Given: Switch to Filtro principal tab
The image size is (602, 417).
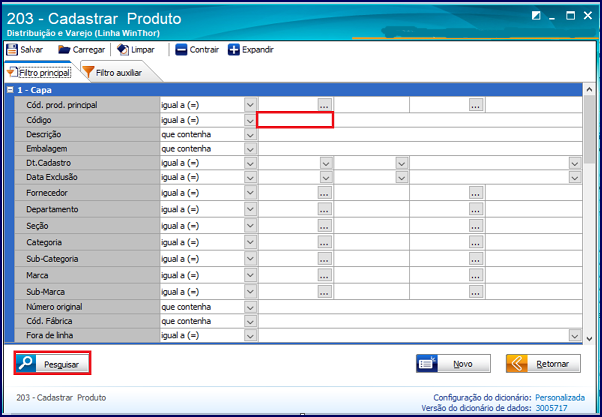Looking at the screenshot, I should click(40, 73).
